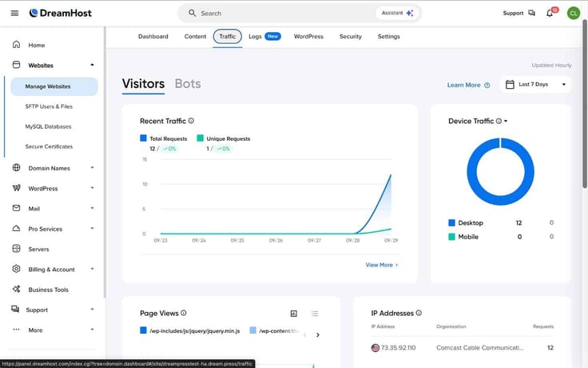Expand the More section arrow
588x368 pixels.
pyautogui.click(x=92, y=330)
